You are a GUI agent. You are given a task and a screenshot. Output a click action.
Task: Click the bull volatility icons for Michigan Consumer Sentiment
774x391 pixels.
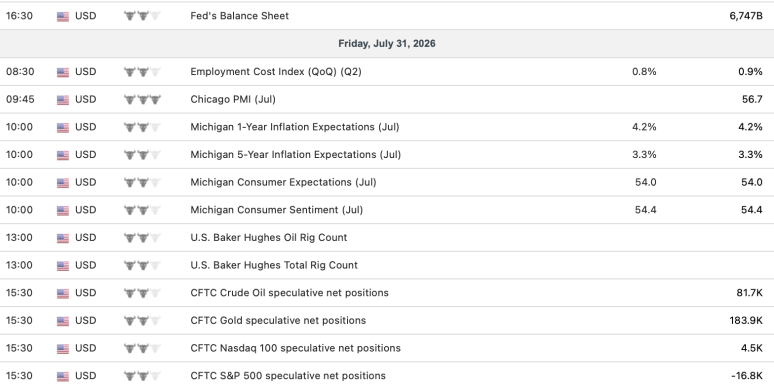coord(142,210)
